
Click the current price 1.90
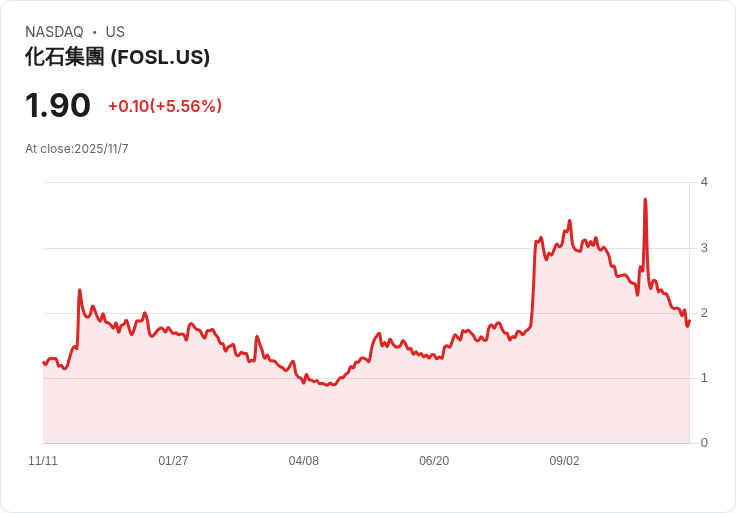[58, 105]
